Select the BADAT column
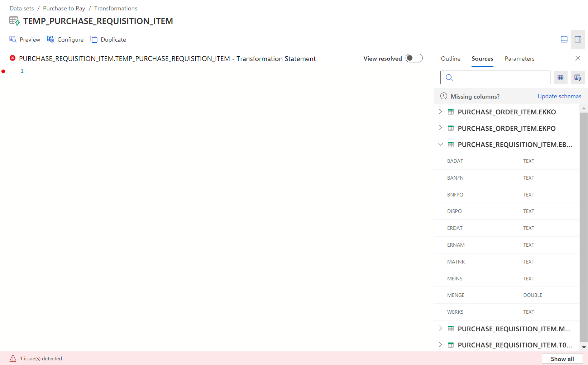 point(506,161)
